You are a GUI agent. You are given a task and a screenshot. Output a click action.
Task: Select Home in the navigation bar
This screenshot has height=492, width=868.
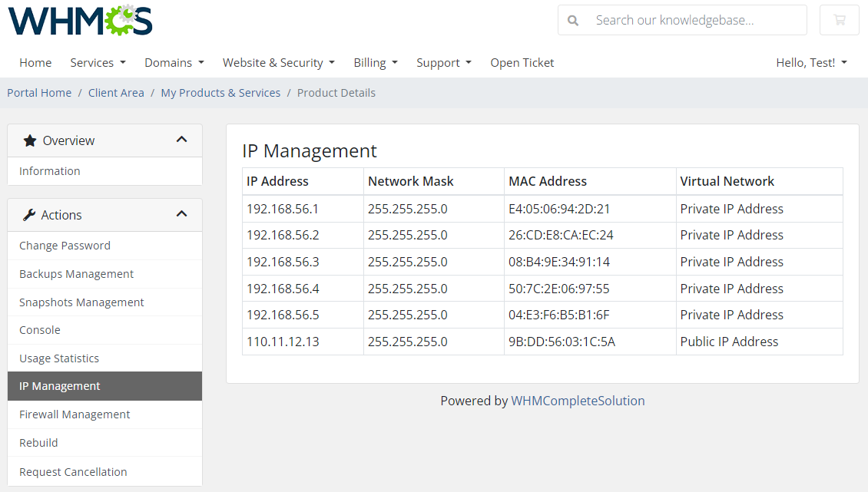[x=35, y=62]
